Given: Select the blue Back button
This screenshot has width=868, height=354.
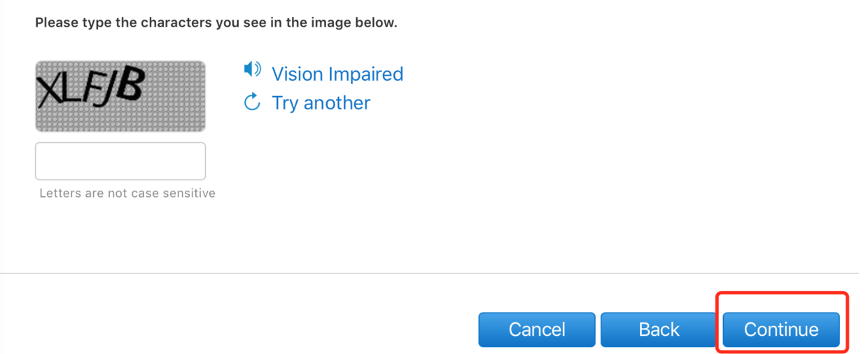Looking at the screenshot, I should tap(659, 329).
